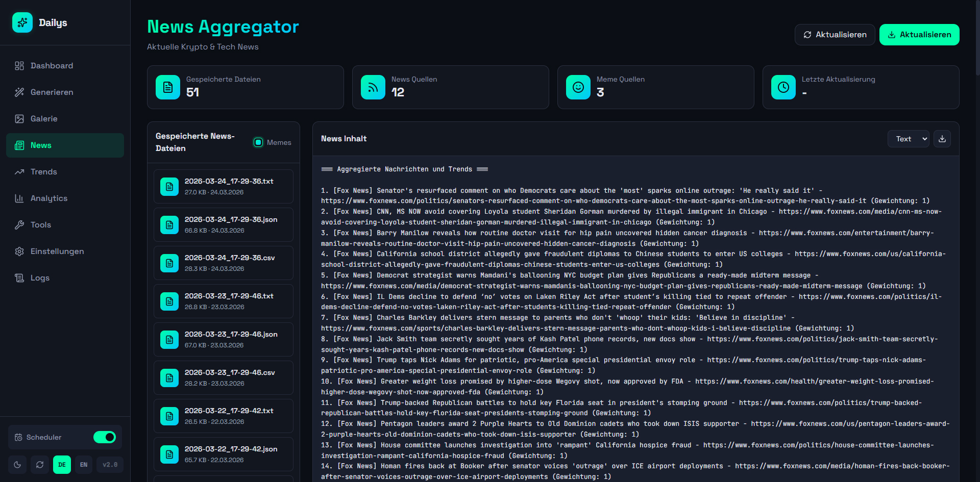The height and width of the screenshot is (482, 980).
Task: Select file 2026-03-23_17-29-46.csv
Action: [224, 377]
